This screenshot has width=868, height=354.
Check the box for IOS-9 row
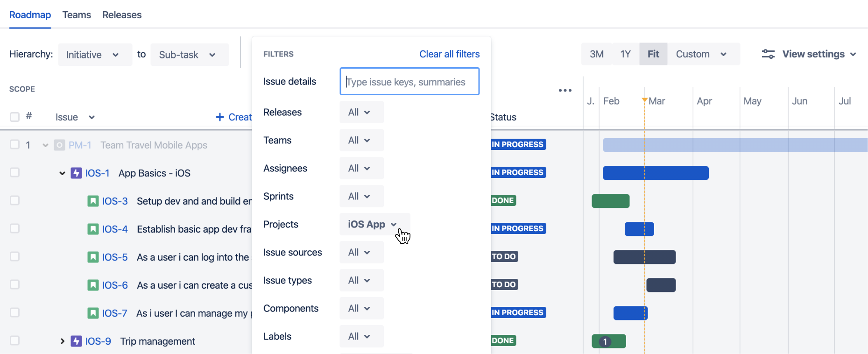pyautogui.click(x=15, y=340)
